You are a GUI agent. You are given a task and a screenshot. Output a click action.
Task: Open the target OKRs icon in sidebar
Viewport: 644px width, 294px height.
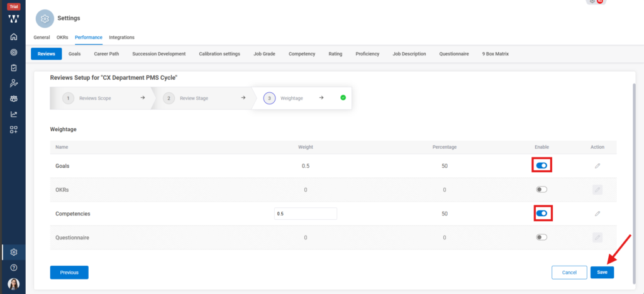coord(14,53)
